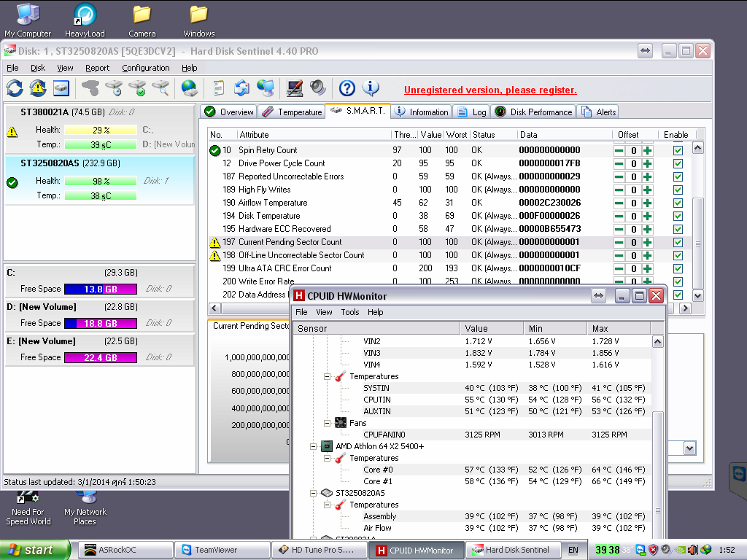This screenshot has width=747, height=560.
Task: Collapse the Fans tree node in HWMonitor
Action: (328, 423)
